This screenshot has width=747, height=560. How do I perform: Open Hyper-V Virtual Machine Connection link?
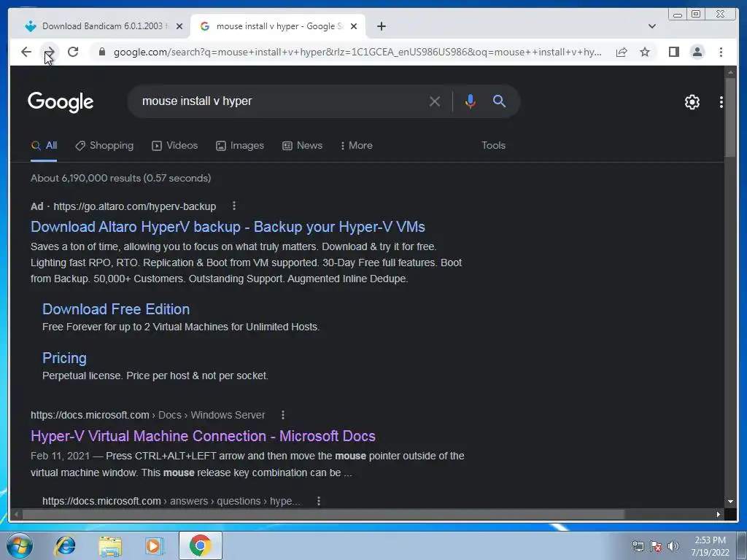click(x=203, y=436)
